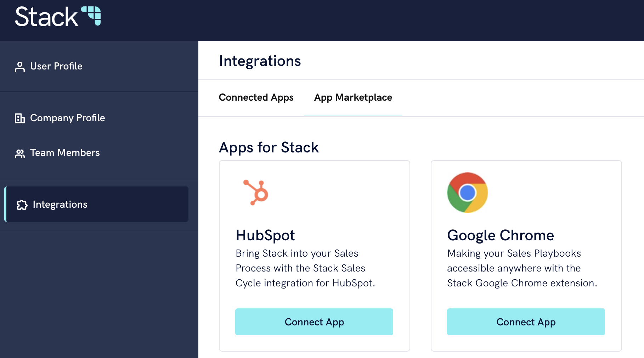The width and height of the screenshot is (644, 358).
Task: Connect the HubSpot app
Action: (x=314, y=322)
